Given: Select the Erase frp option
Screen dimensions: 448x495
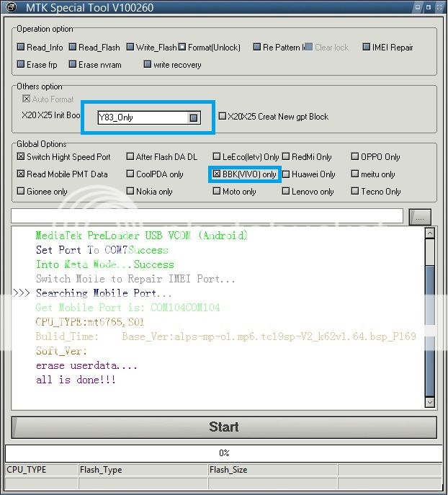Looking at the screenshot, I should click(x=21, y=65).
